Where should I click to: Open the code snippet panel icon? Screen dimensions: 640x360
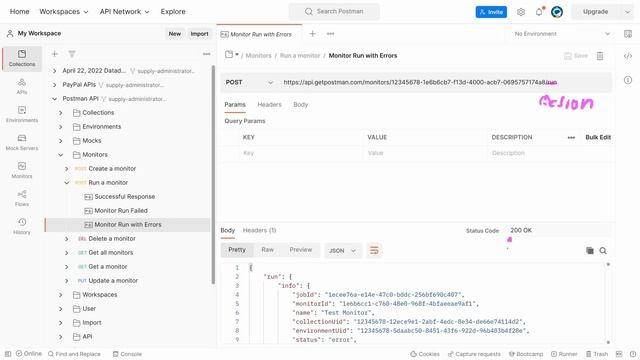[628, 56]
